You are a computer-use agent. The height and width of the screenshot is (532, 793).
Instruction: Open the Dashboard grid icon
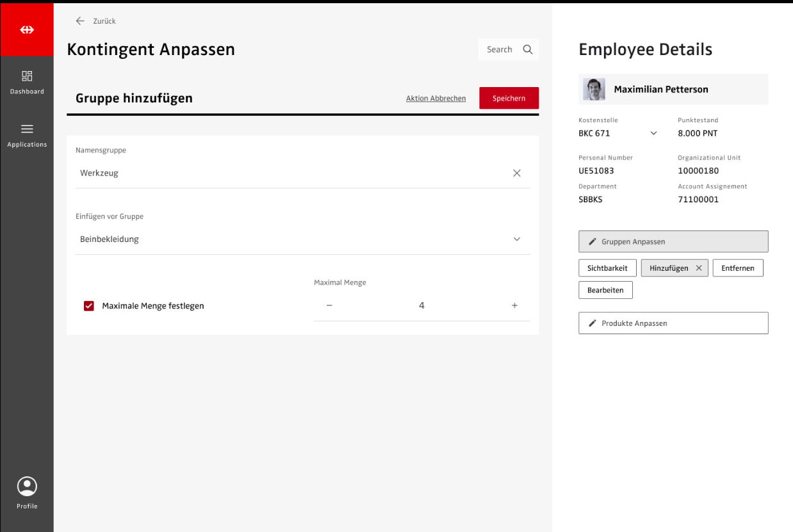tap(27, 76)
